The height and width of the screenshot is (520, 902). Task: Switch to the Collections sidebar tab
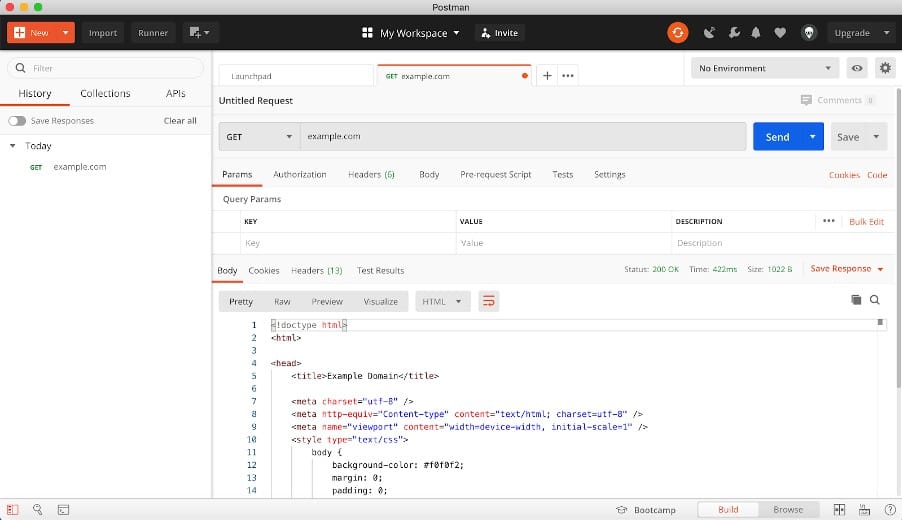tap(105, 93)
